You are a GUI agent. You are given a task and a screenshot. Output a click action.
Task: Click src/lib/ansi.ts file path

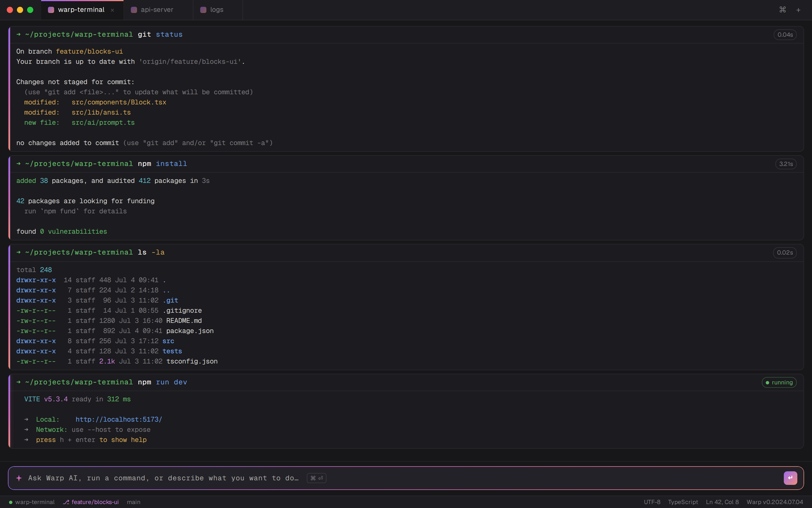[x=101, y=112]
